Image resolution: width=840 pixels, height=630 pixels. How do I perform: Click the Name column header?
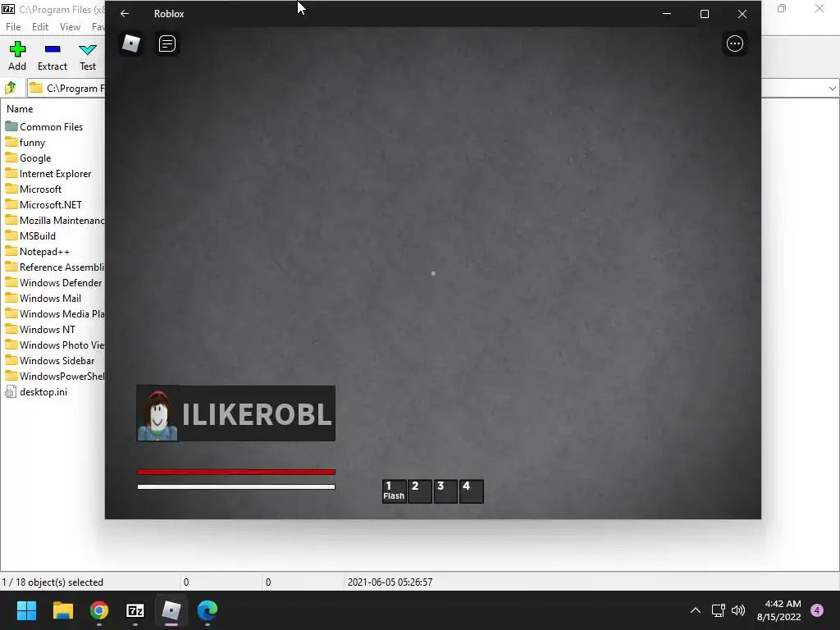tap(20, 109)
